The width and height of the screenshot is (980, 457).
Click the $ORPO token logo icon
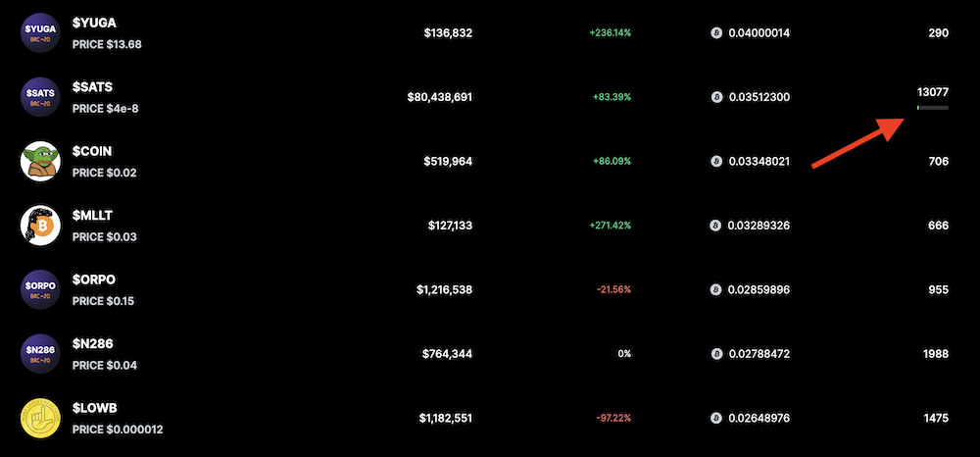click(x=41, y=289)
